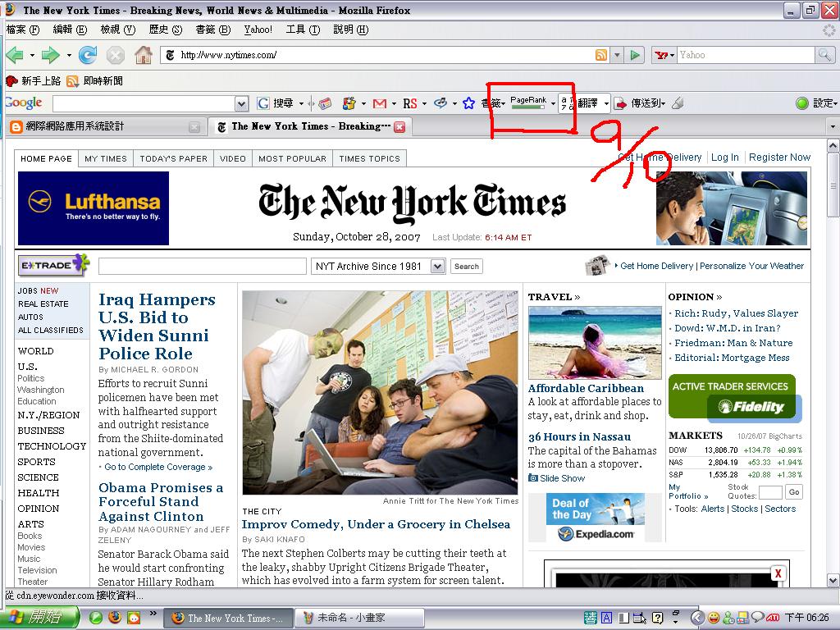840x630 pixels.
Task: Open the Gmail icon in Google toolbar
Action: pos(379,103)
